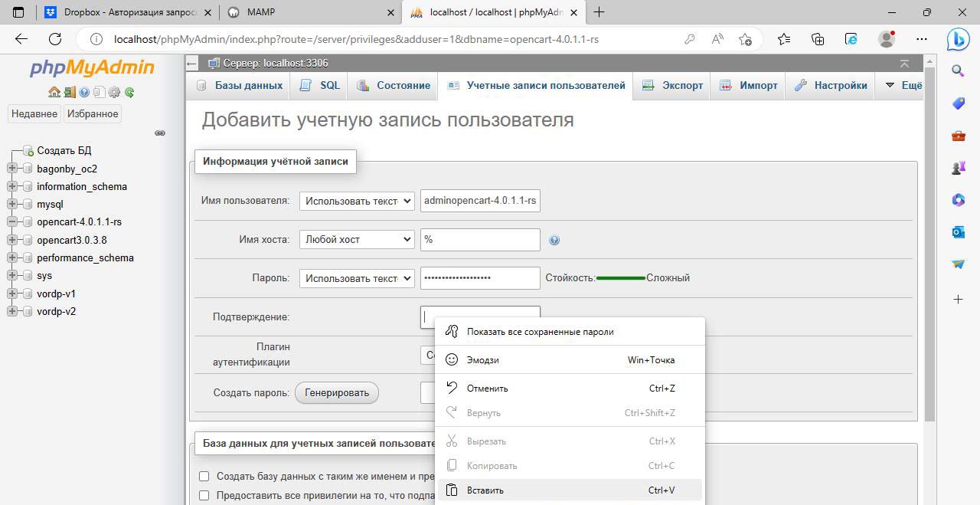This screenshot has width=980, height=505.
Task: Check 'Создать базу данных с таким же именем' checkbox
Action: (204, 476)
